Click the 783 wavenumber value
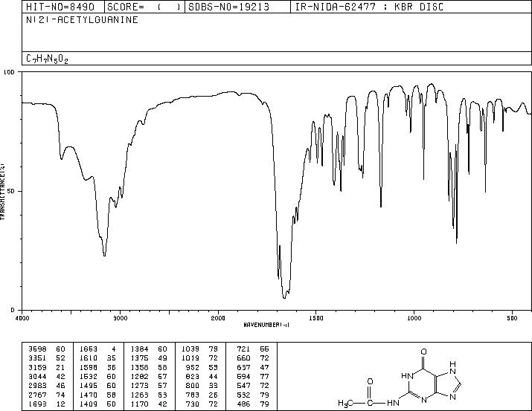This screenshot has height=411, width=532. (193, 395)
